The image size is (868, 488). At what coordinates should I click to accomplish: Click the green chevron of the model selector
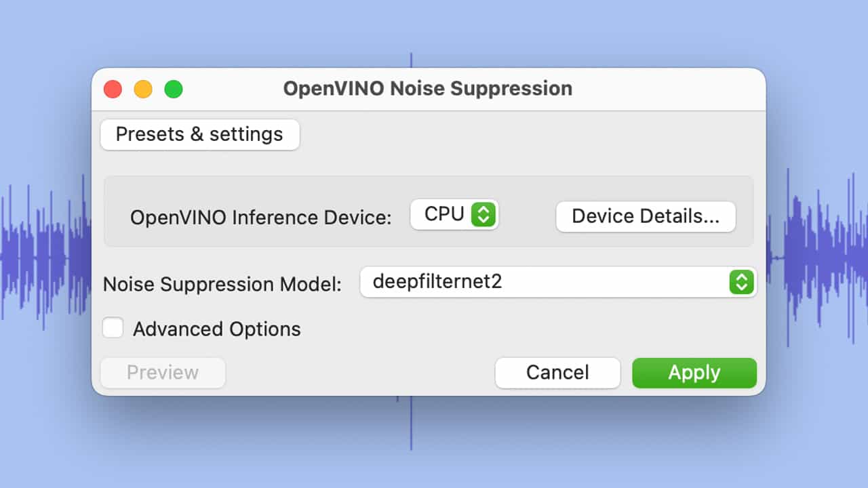(742, 282)
